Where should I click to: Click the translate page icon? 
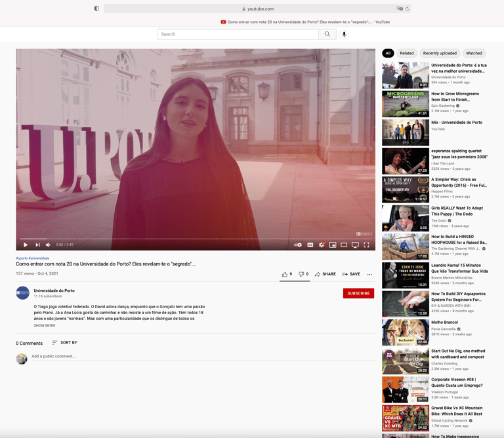[x=400, y=9]
